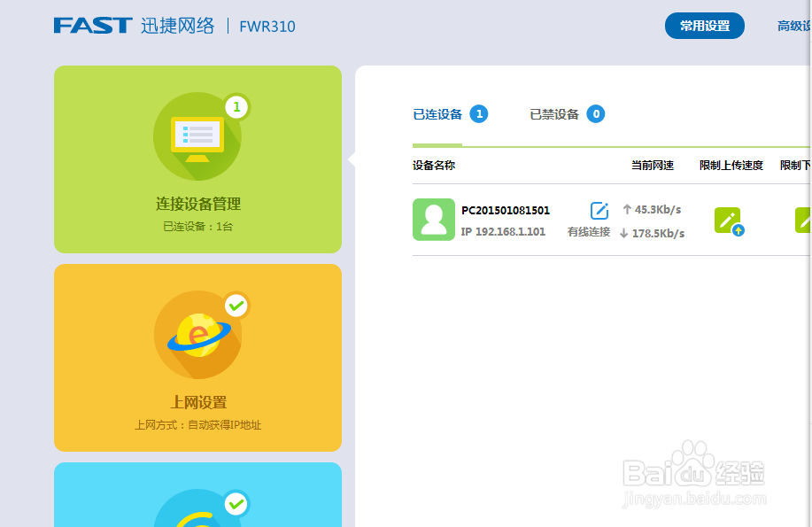812x527 pixels.
Task: Click the FAST 迅捷网络 logo
Action: 134,26
